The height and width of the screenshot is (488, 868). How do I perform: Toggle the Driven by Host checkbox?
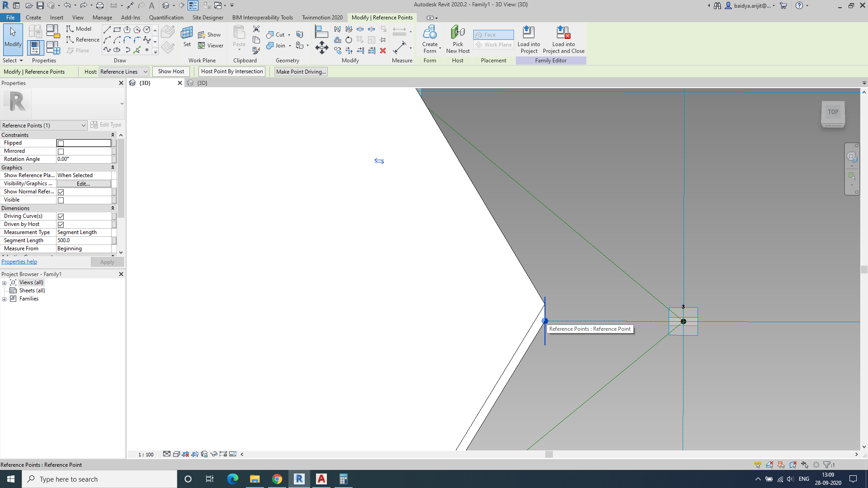click(61, 224)
